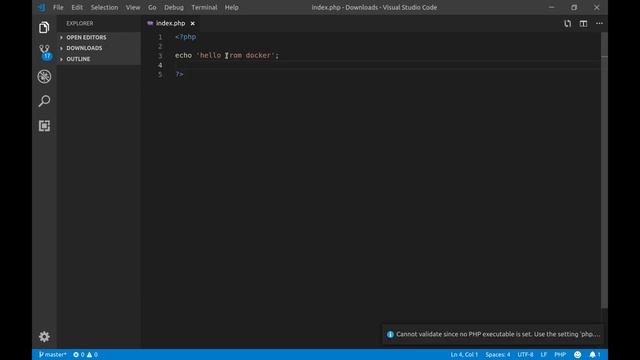Viewport: 640px width, 360px height.
Task: Click line number 1 in gutter
Action: click(x=160, y=37)
